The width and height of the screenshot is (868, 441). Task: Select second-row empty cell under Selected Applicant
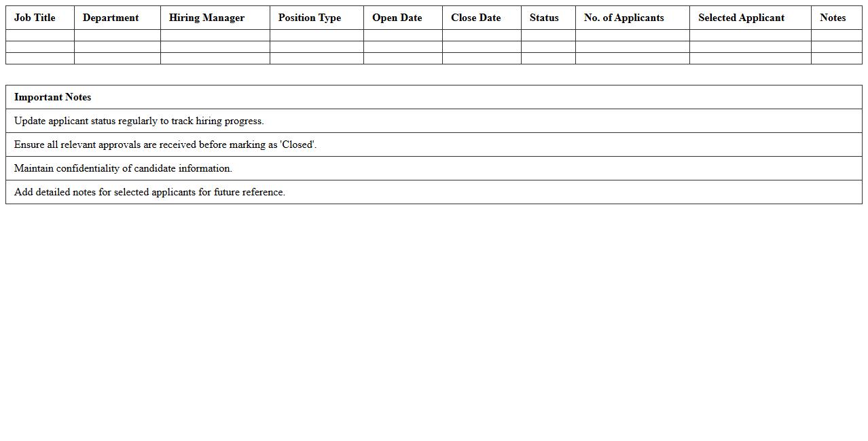tap(750, 47)
